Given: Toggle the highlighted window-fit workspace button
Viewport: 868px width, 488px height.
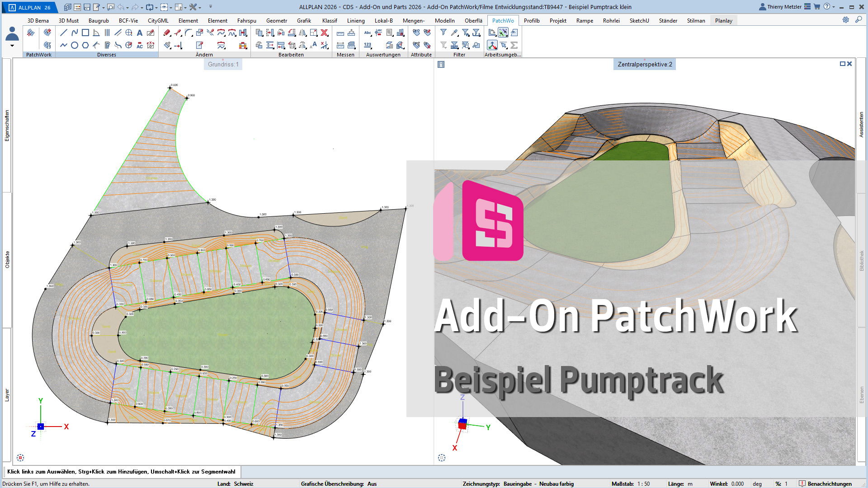Looking at the screenshot, I should 503,33.
